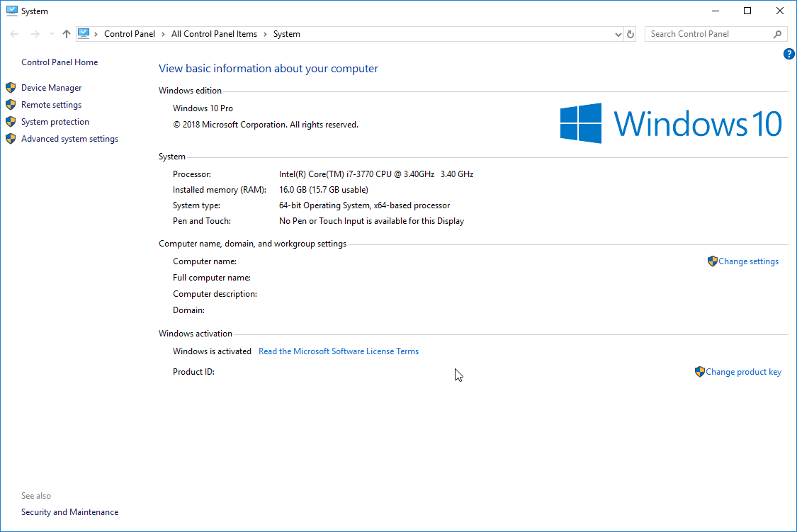This screenshot has width=797, height=532.
Task: Click shield icon next to Change product key
Action: coord(699,372)
